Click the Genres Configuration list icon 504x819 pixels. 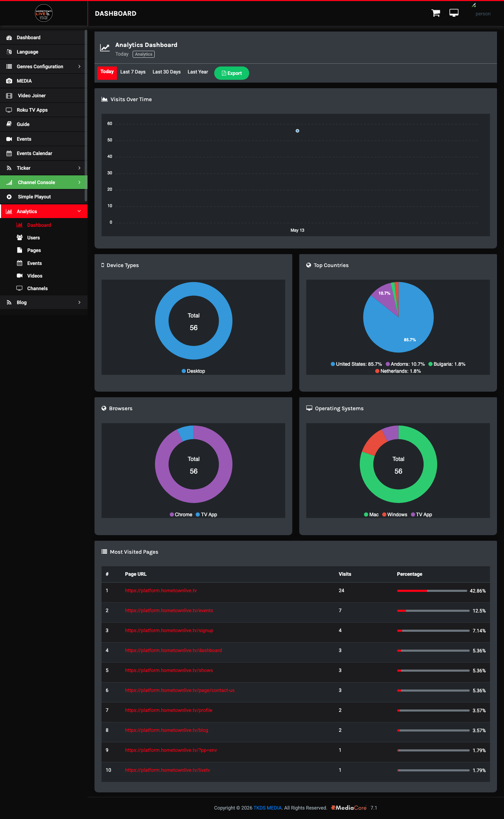9,66
